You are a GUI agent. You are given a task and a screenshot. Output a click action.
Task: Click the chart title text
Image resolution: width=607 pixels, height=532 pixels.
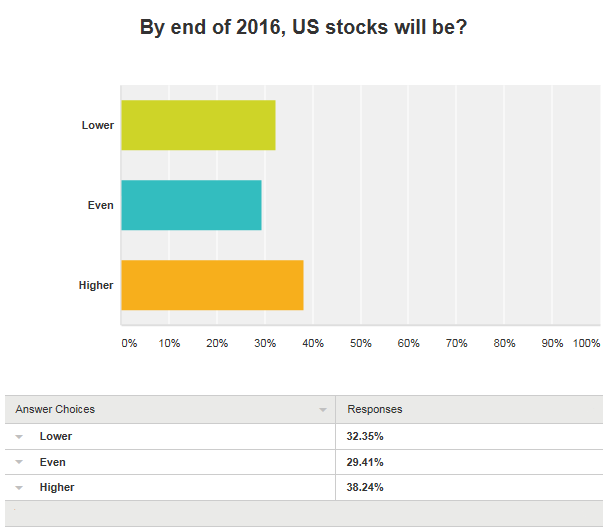point(304,27)
